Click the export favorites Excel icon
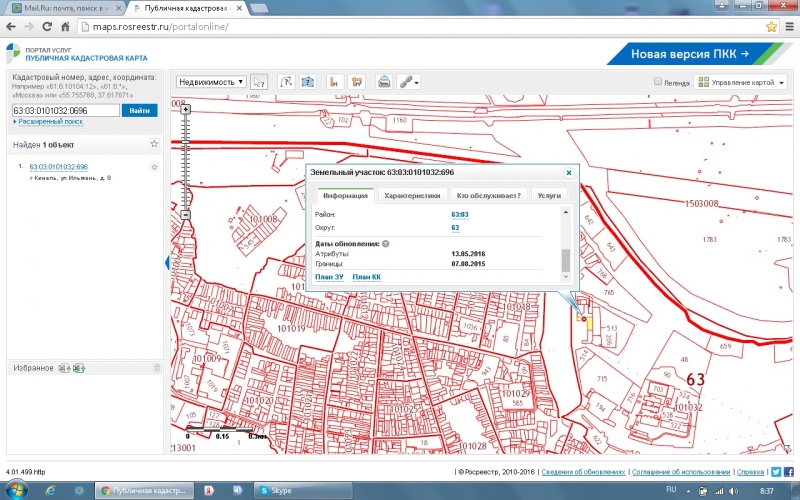This screenshot has width=800, height=500. click(79, 368)
